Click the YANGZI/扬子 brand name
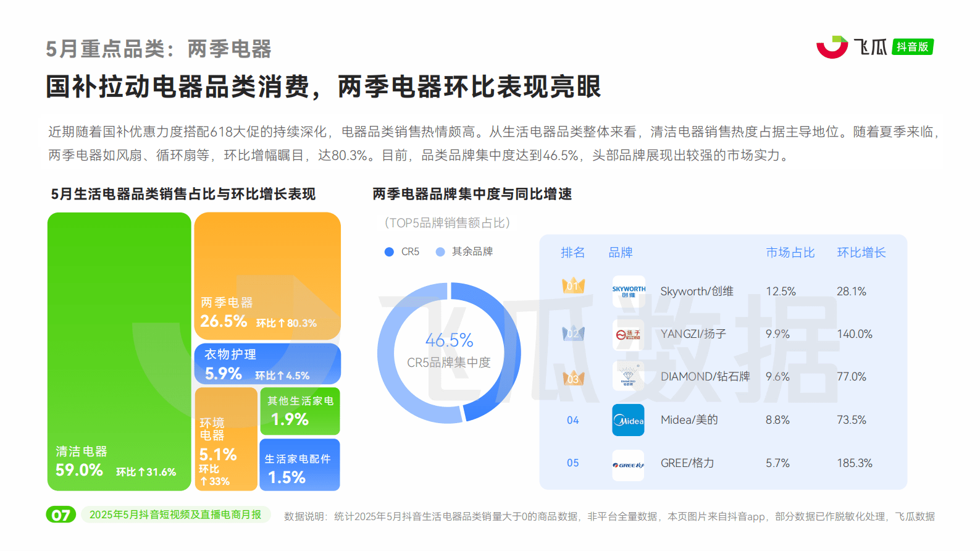 pos(693,334)
